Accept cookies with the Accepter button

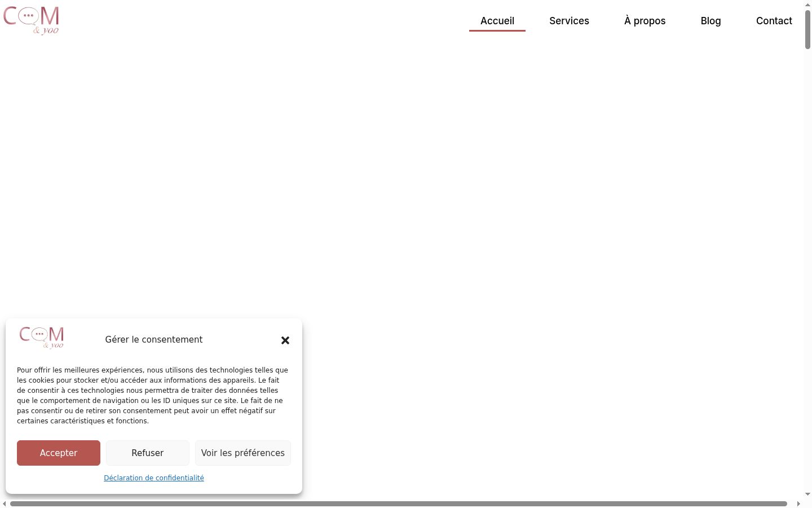[59, 453]
